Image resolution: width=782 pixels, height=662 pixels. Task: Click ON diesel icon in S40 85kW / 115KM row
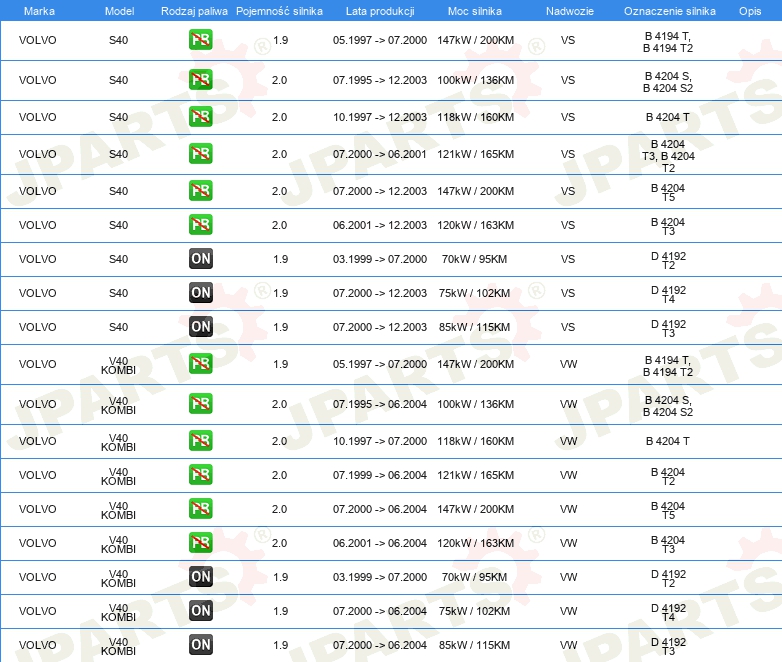[x=200, y=327]
